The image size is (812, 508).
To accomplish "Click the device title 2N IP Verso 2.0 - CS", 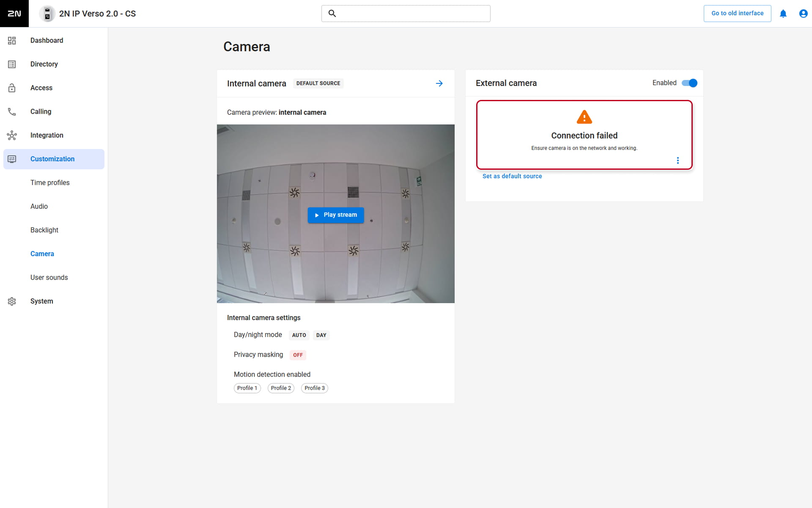I will pyautogui.click(x=98, y=14).
